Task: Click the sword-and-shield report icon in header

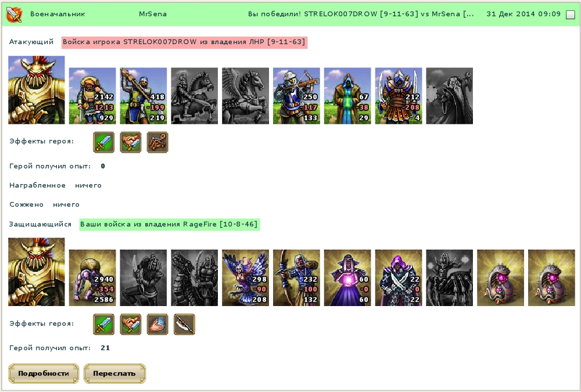Action: pos(15,15)
